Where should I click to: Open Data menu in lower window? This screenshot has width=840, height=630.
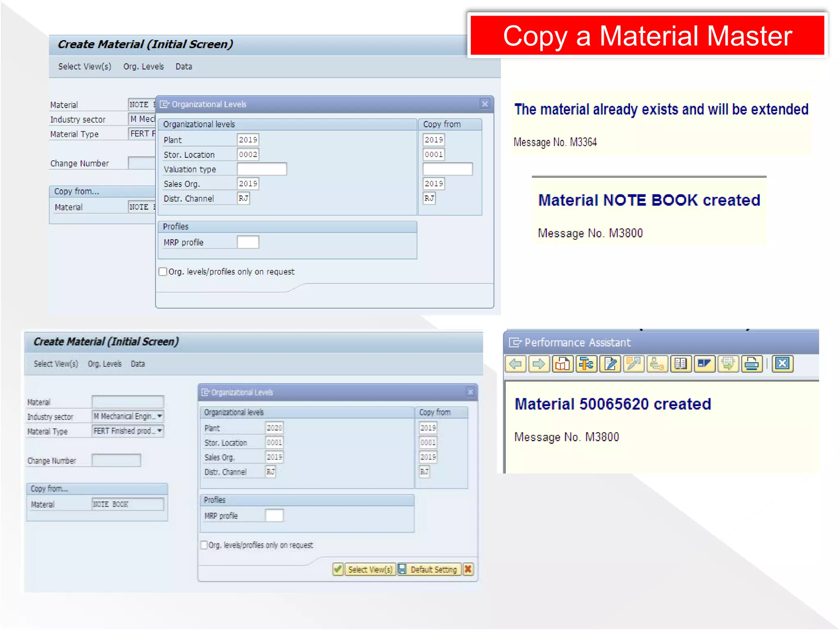point(138,364)
